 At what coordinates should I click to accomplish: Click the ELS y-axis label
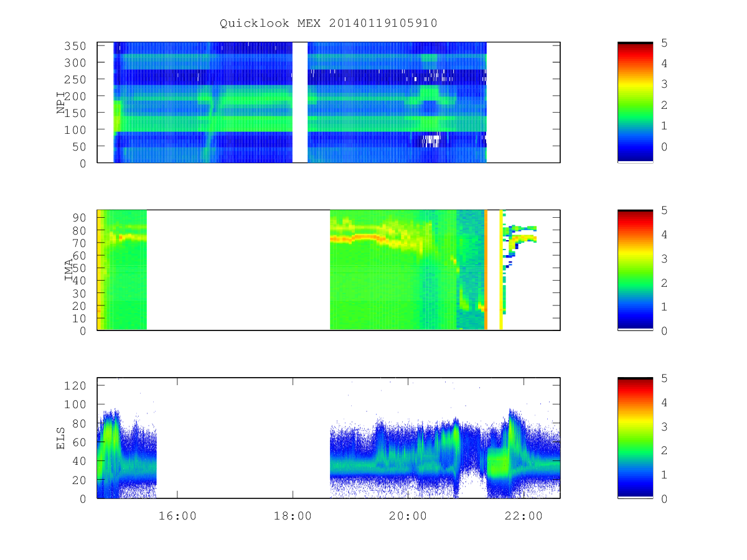(x=61, y=438)
